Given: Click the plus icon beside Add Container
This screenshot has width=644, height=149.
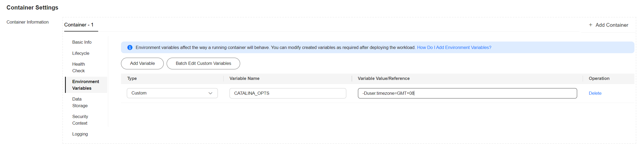Looking at the screenshot, I should tap(590, 25).
